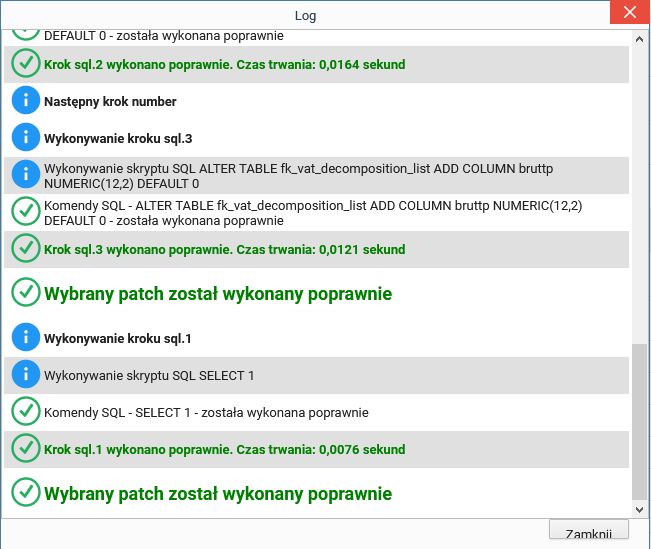The image size is (651, 549).
Task: Click check icon beside 'Komendy SQL - SELECT 1'
Action: click(26, 411)
